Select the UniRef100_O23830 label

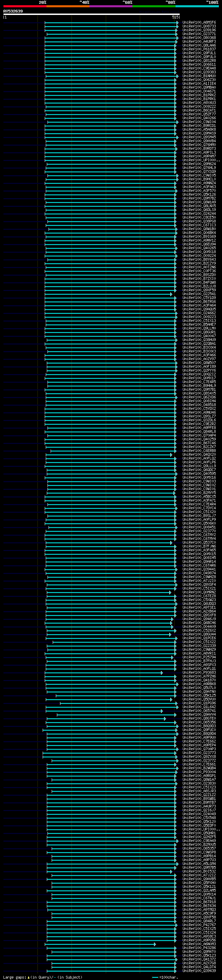click(x=199, y=784)
